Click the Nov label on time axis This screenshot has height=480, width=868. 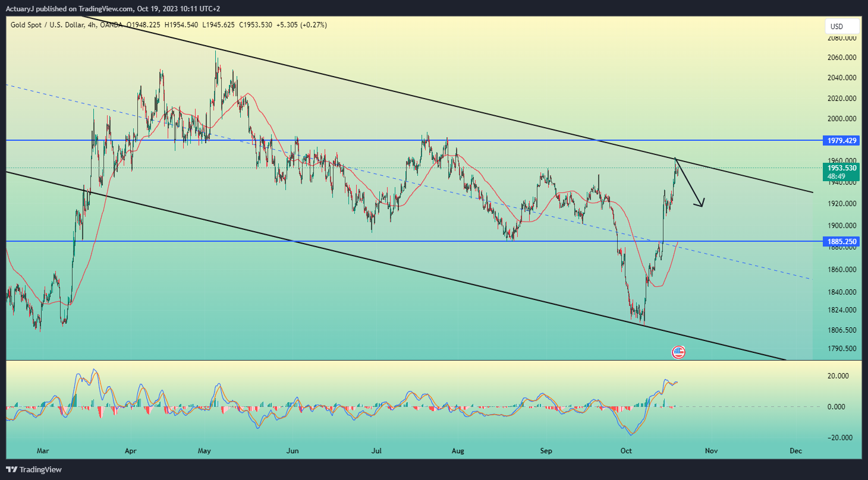(712, 451)
